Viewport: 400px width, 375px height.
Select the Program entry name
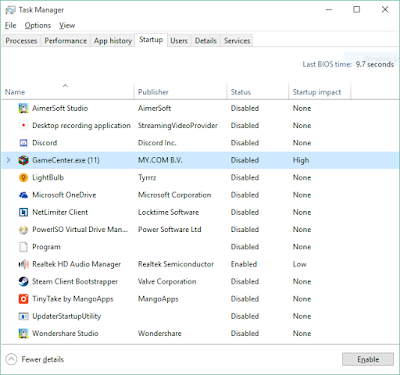point(46,247)
